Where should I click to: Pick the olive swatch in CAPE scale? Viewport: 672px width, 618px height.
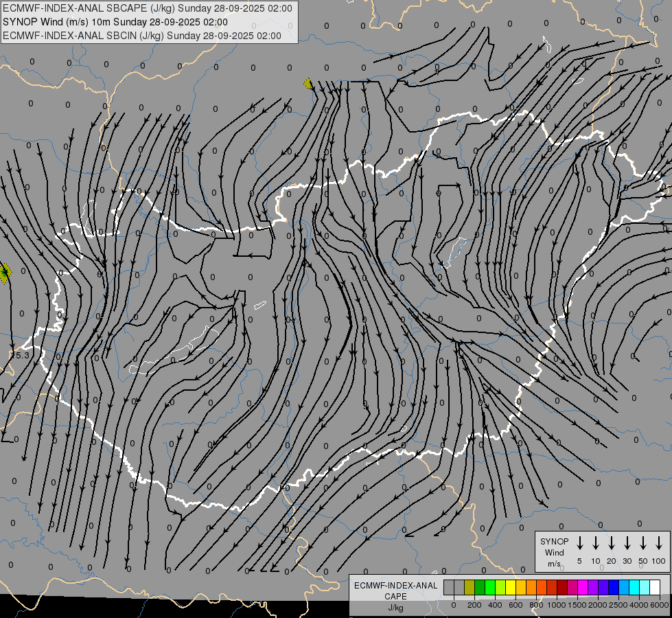pos(470,587)
